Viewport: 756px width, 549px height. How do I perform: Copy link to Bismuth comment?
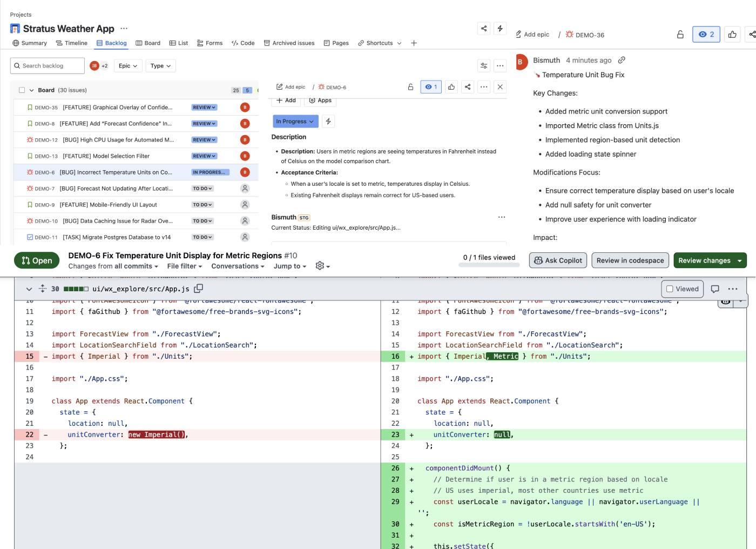pos(622,60)
